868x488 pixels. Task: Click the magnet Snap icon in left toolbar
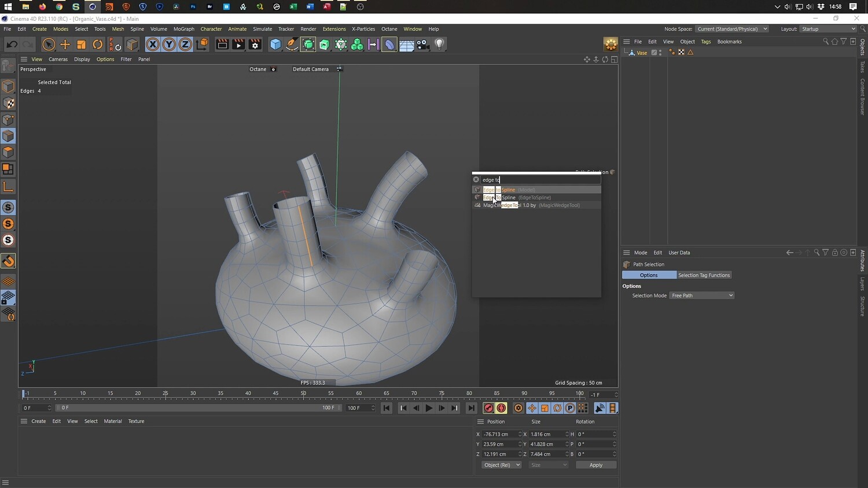8,261
